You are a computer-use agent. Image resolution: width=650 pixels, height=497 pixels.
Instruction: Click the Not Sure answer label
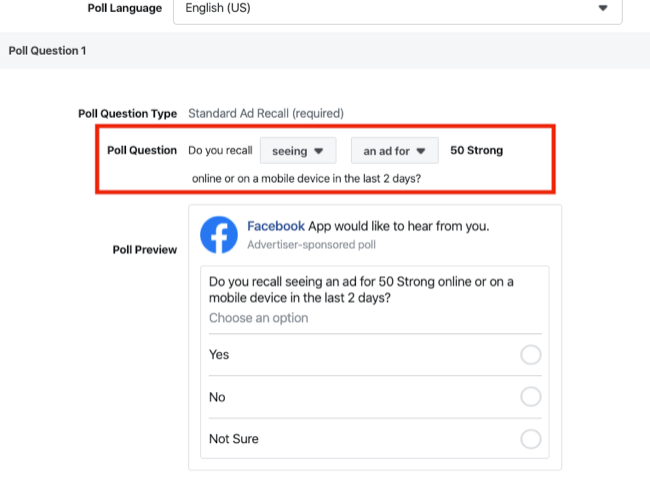234,439
